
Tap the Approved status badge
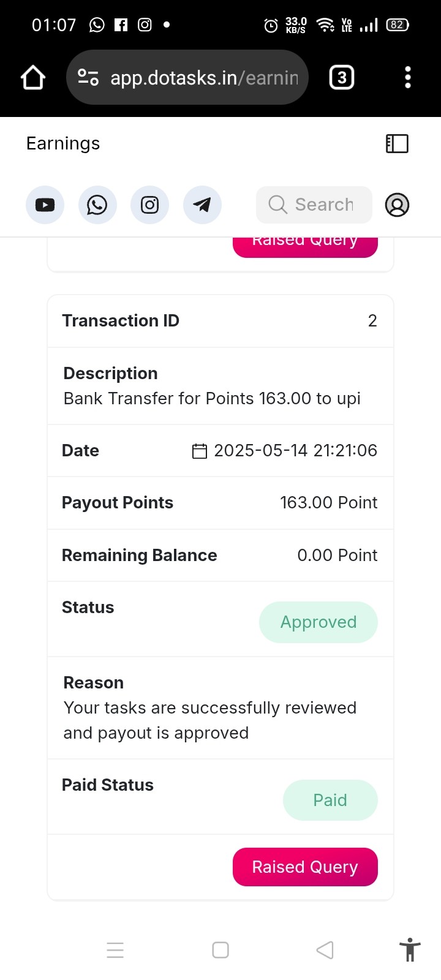coord(318,622)
